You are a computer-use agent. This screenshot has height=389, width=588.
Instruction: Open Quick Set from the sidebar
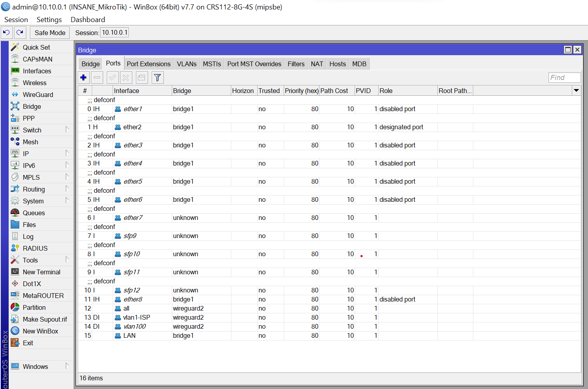(36, 47)
